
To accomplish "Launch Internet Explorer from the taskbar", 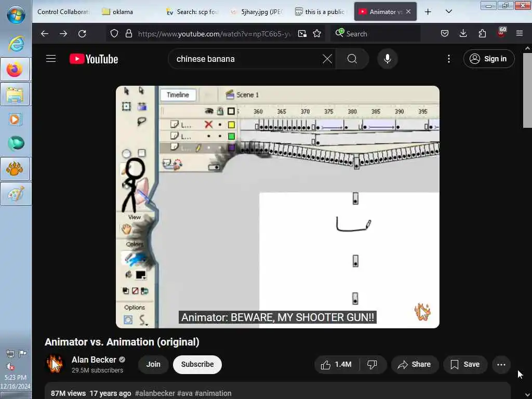I will click(x=16, y=44).
